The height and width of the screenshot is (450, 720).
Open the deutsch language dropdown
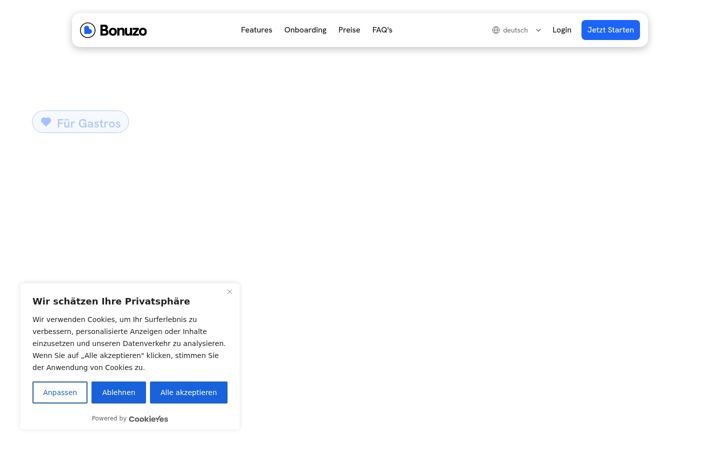coord(517,30)
